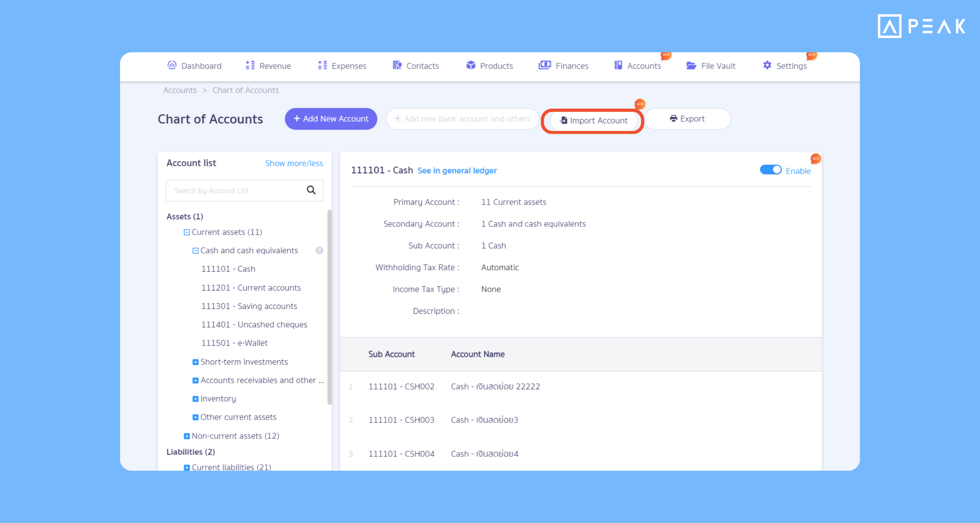Collapse the Current assets (11) node

click(187, 232)
